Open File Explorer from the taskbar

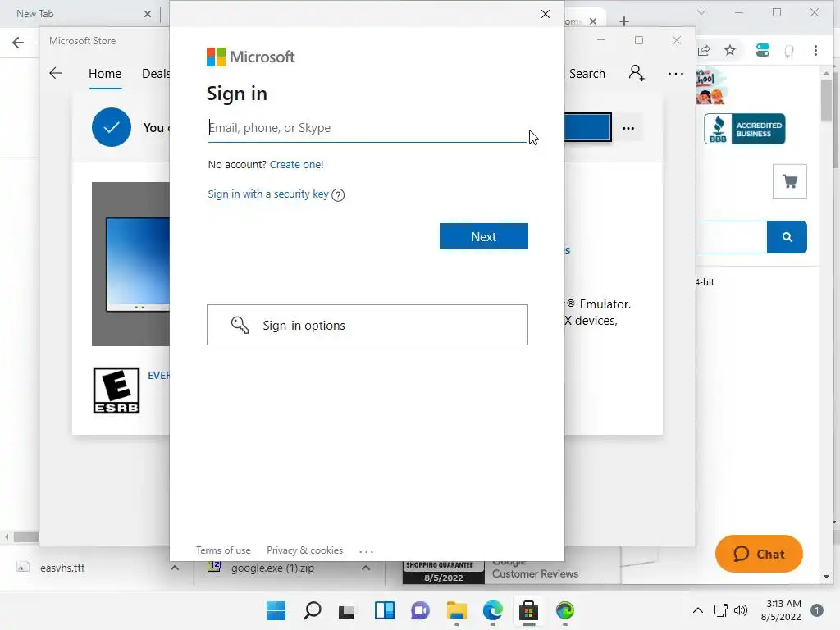click(456, 610)
